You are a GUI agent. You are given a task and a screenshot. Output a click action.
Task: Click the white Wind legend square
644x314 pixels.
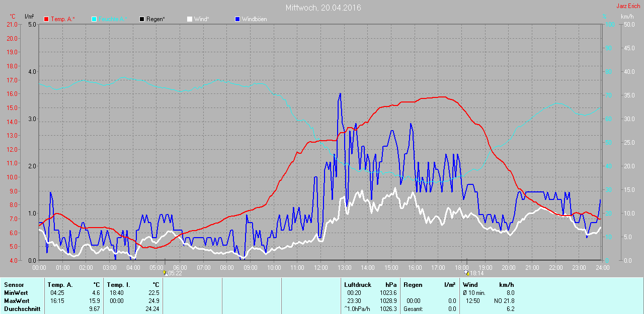(x=190, y=19)
